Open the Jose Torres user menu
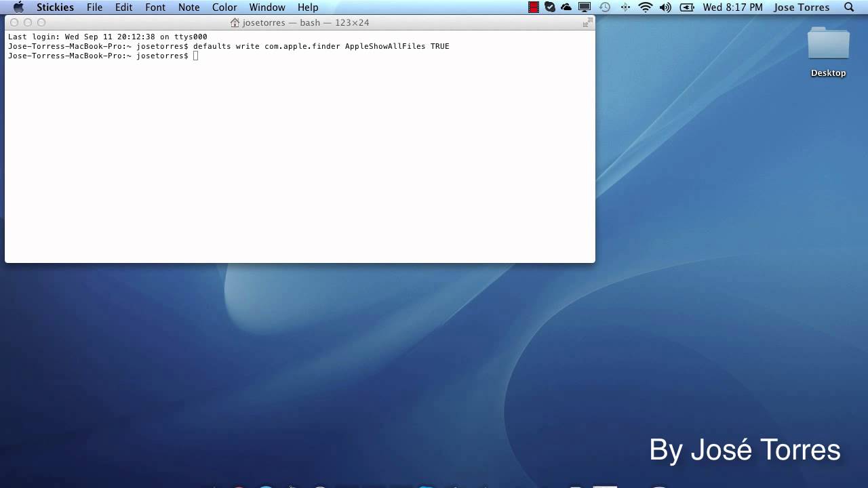The height and width of the screenshot is (488, 868). tap(802, 7)
